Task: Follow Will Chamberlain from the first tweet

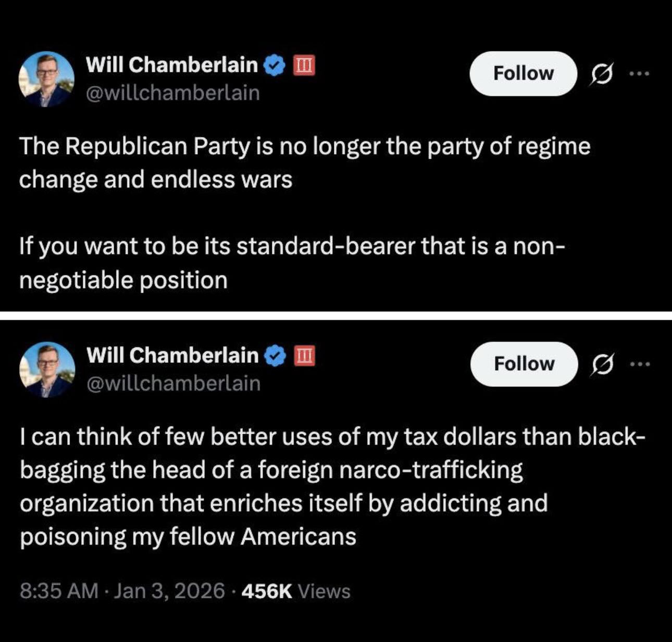Action: [523, 73]
